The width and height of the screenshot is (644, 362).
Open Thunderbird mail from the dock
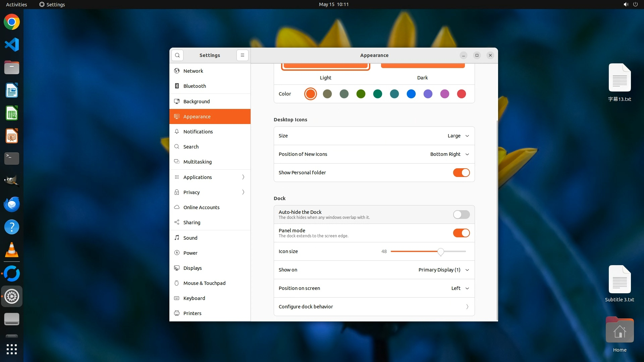pos(12,204)
